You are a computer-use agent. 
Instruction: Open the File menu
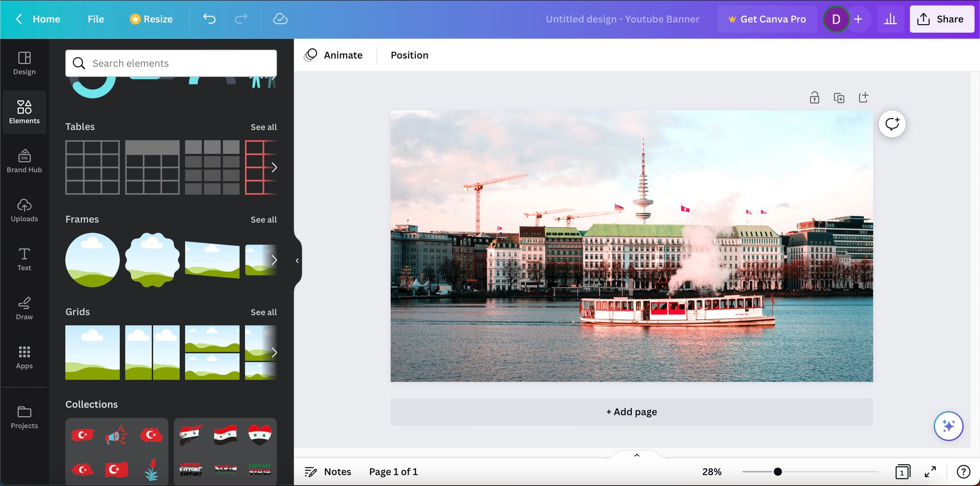pyautogui.click(x=96, y=19)
